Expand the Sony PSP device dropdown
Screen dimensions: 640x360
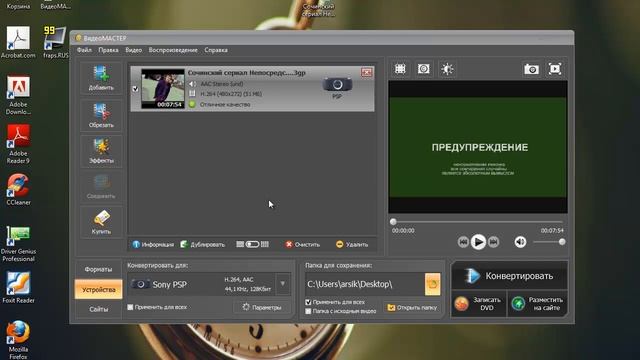tap(282, 284)
